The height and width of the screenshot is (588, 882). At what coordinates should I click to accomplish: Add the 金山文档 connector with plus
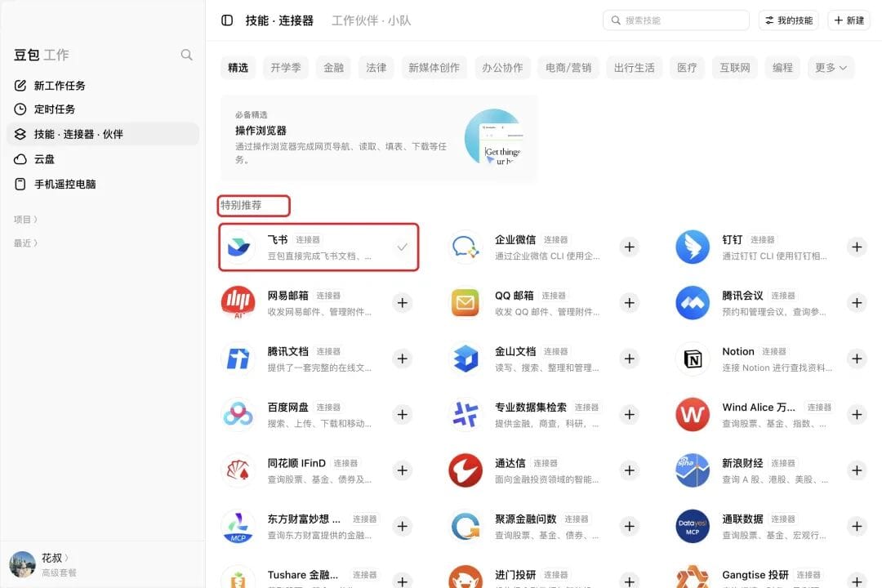coord(630,359)
